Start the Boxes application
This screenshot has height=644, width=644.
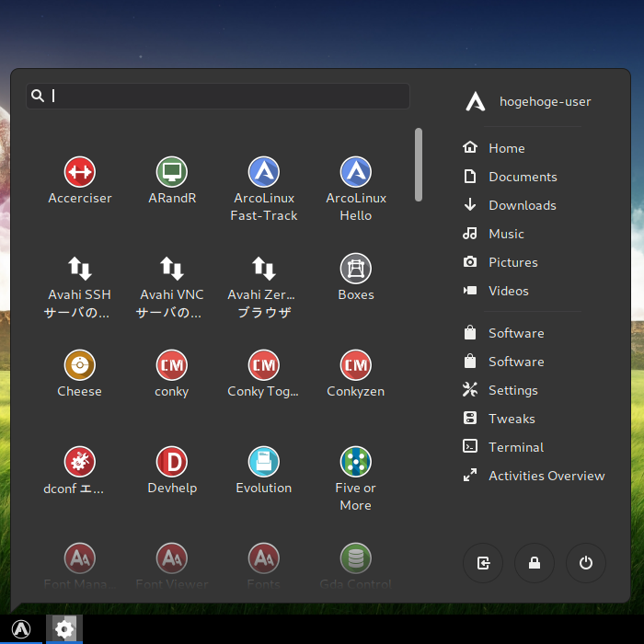(x=356, y=277)
